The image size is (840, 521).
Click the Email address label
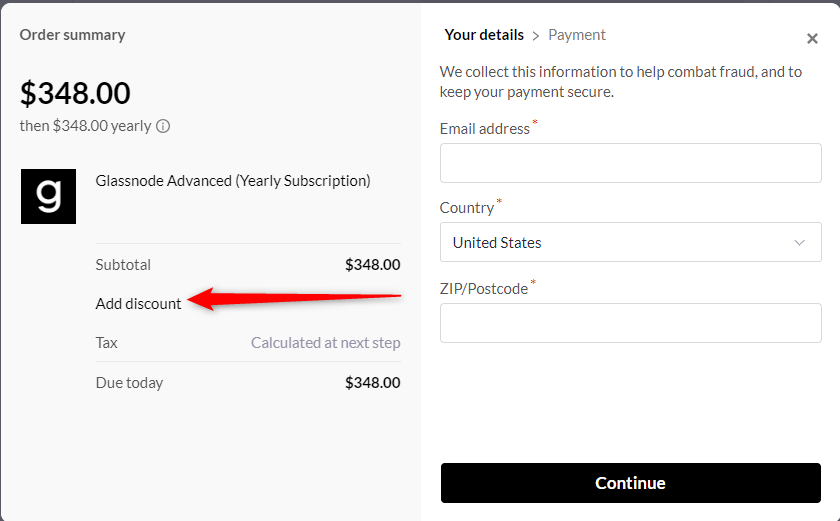[x=485, y=129]
